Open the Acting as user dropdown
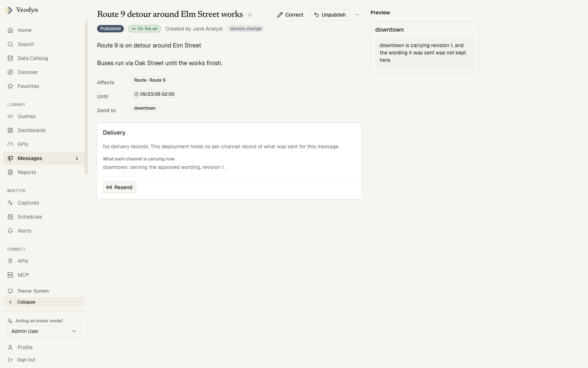 44,331
